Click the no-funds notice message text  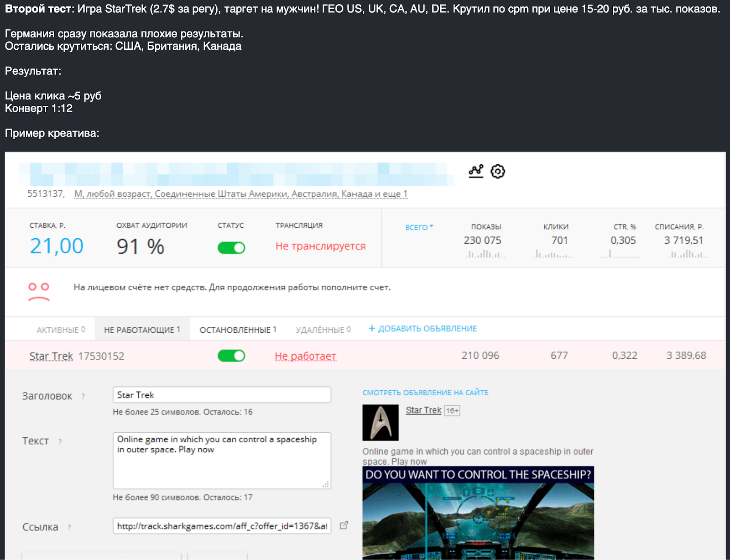(x=232, y=288)
